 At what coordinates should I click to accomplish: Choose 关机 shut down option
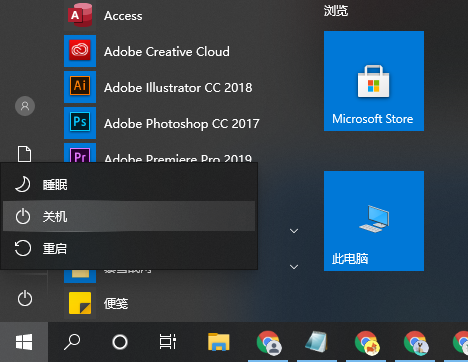pos(129,216)
